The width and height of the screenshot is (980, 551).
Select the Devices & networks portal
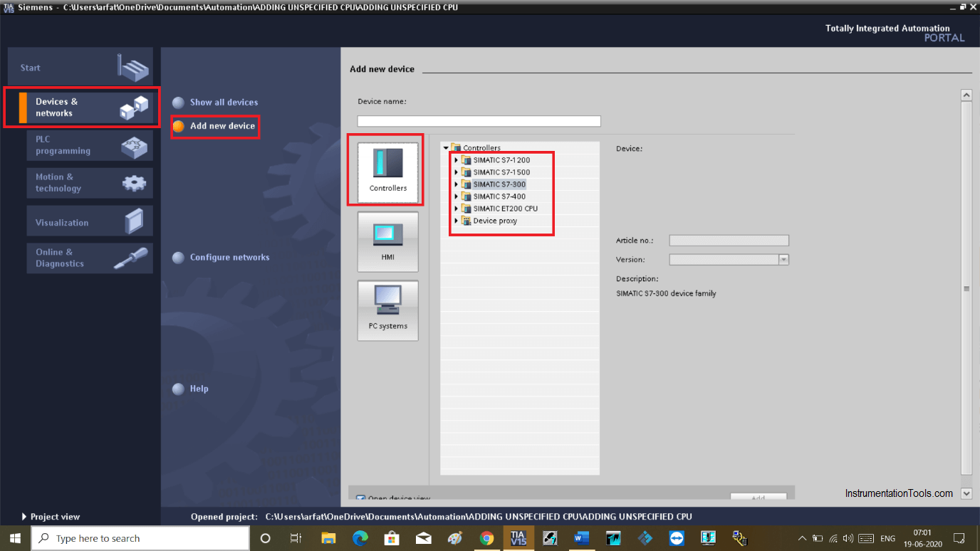click(85, 107)
